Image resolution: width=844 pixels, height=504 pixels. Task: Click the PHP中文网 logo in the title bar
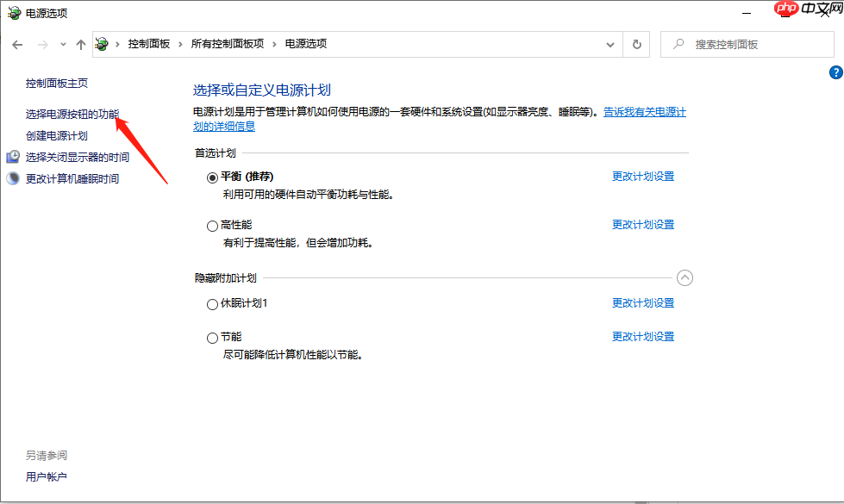tap(785, 9)
